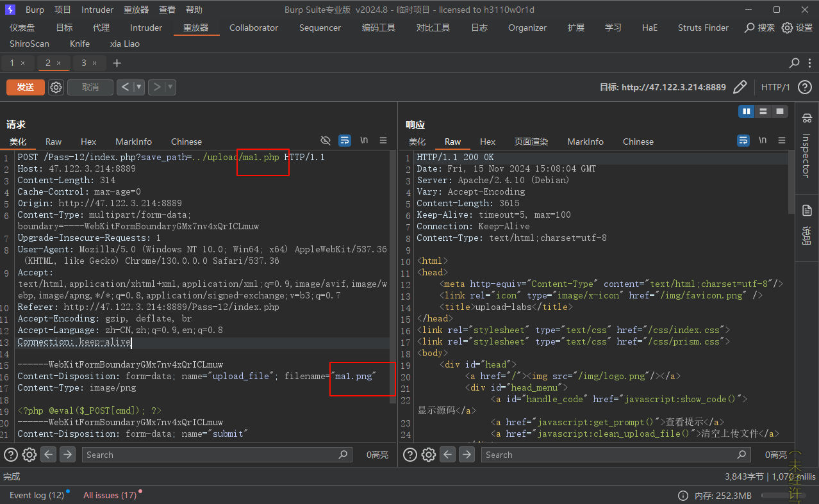
Task: Select top-bottom split layout view
Action: [763, 111]
